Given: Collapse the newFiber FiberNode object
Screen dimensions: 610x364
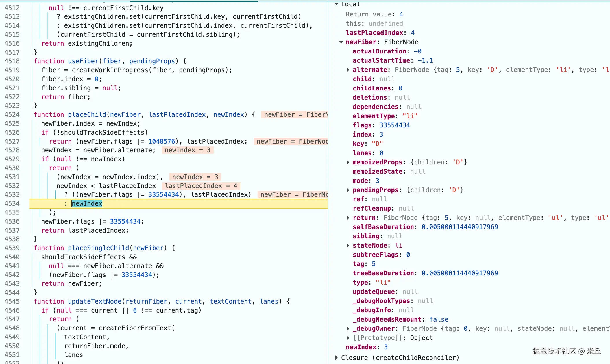Looking at the screenshot, I should tap(341, 42).
